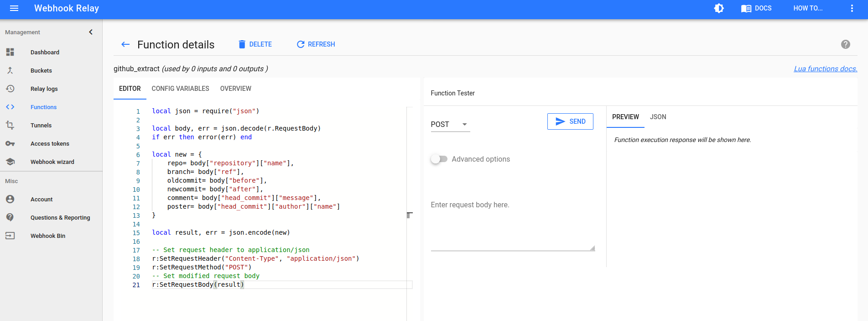
Task: Click the DELETE function button
Action: click(x=255, y=44)
